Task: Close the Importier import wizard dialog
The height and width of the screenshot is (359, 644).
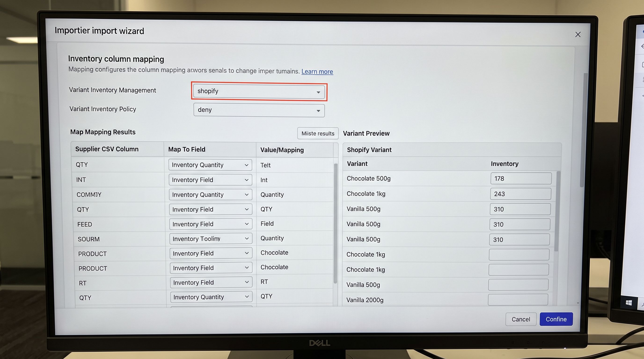Action: pos(578,34)
